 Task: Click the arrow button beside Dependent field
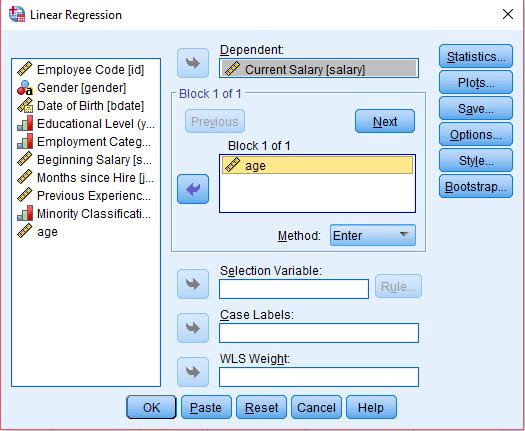pyautogui.click(x=193, y=63)
